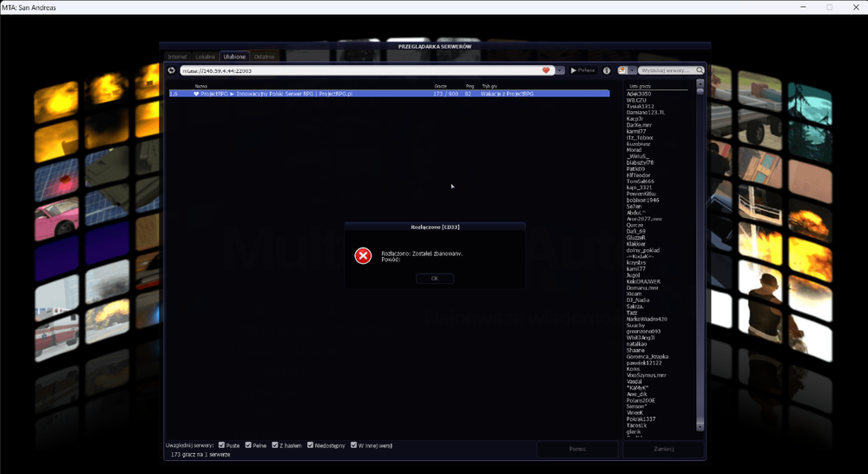Click the red error X icon in dialog
Screen dimensions: 868x474
coord(363,255)
